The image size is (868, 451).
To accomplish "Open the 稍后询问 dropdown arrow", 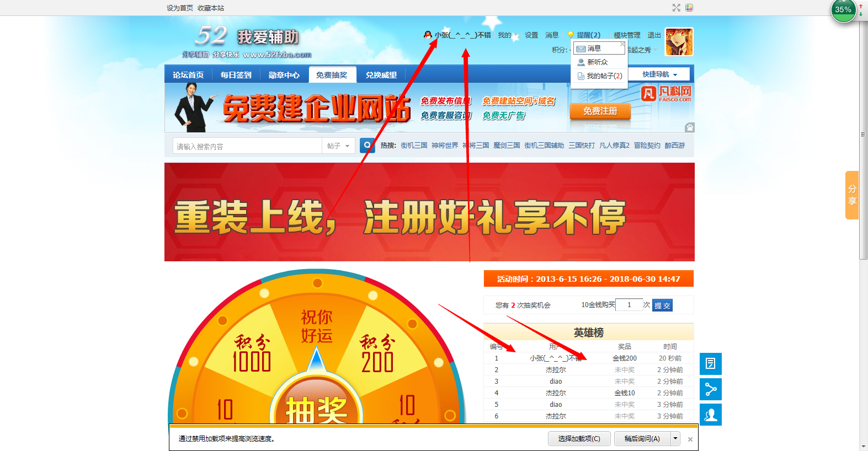I will 675,438.
